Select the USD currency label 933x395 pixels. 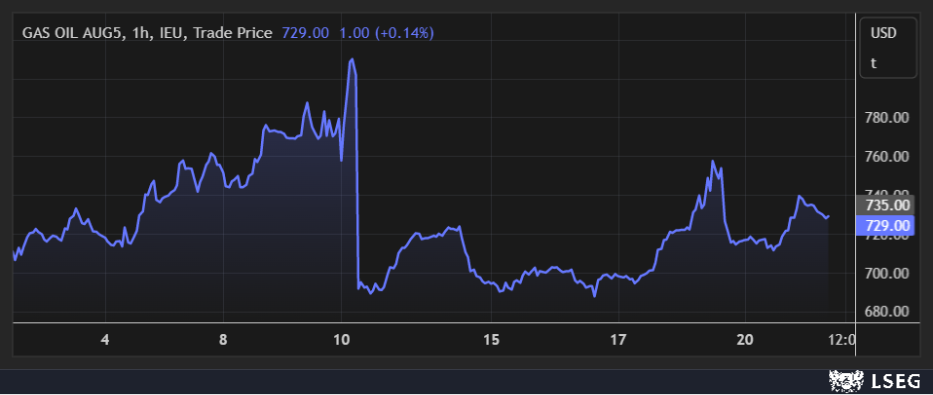point(884,34)
